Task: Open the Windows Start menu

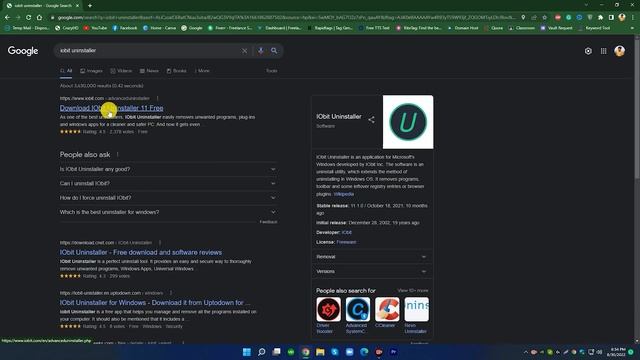Action: (x=247, y=352)
